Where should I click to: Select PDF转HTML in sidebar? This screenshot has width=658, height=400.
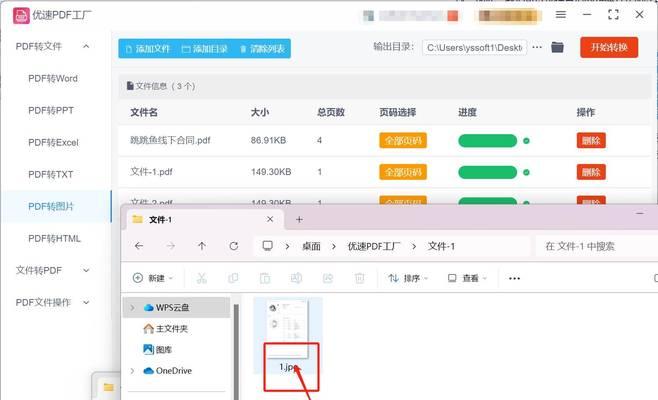tap(54, 238)
